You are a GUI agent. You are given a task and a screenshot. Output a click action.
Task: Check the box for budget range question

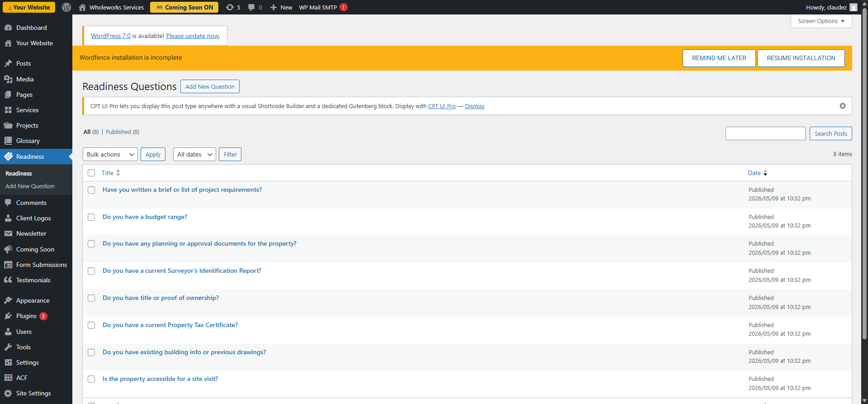pos(91,217)
